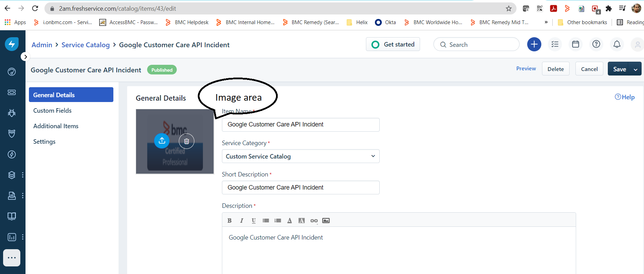Open the browser Extensions puzzle icon
644x274 pixels.
coord(609,9)
